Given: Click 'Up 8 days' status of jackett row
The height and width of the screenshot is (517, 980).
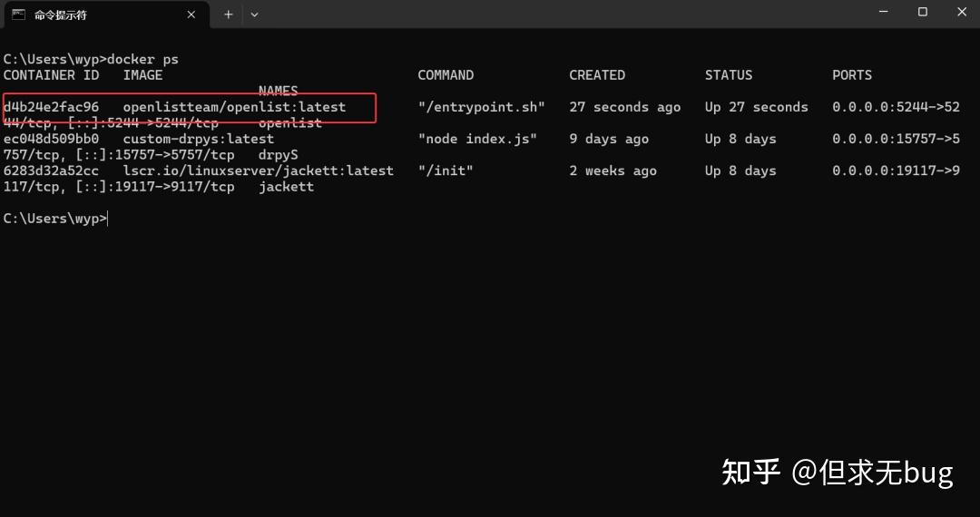Looking at the screenshot, I should (x=740, y=171).
